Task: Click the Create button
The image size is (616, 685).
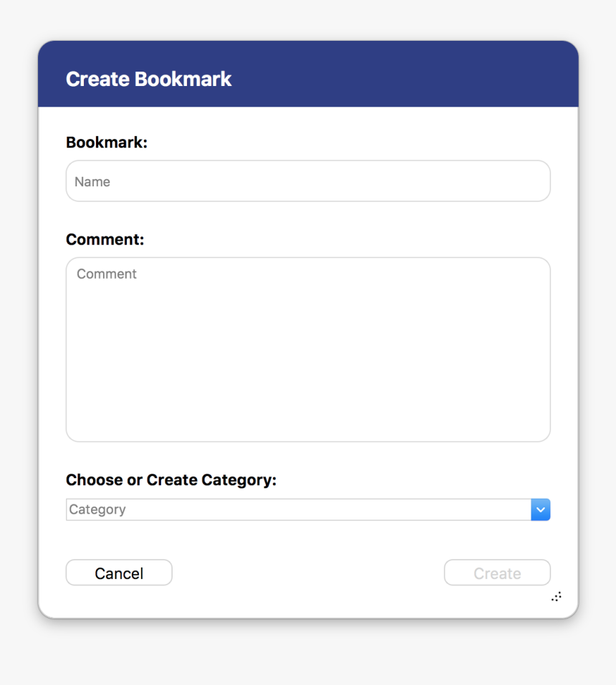Action: [497, 573]
